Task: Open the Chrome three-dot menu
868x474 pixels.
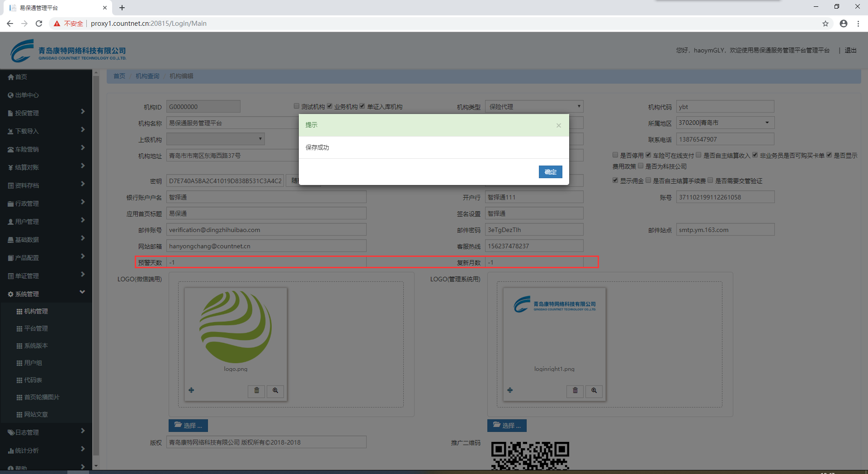Action: tap(858, 24)
